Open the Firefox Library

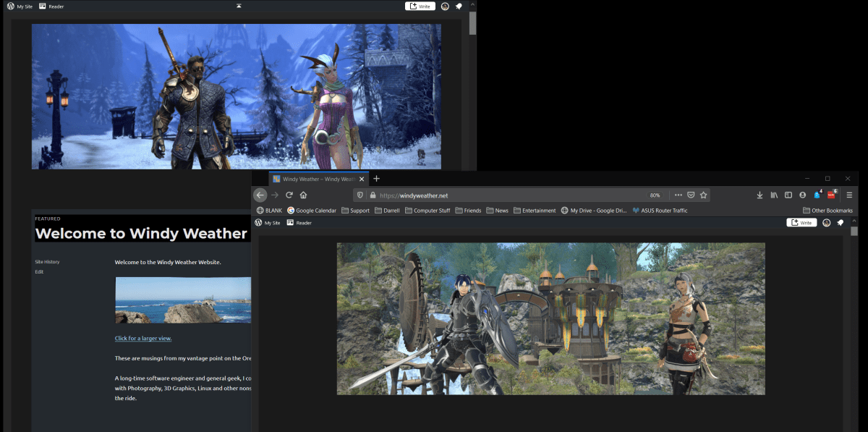774,195
